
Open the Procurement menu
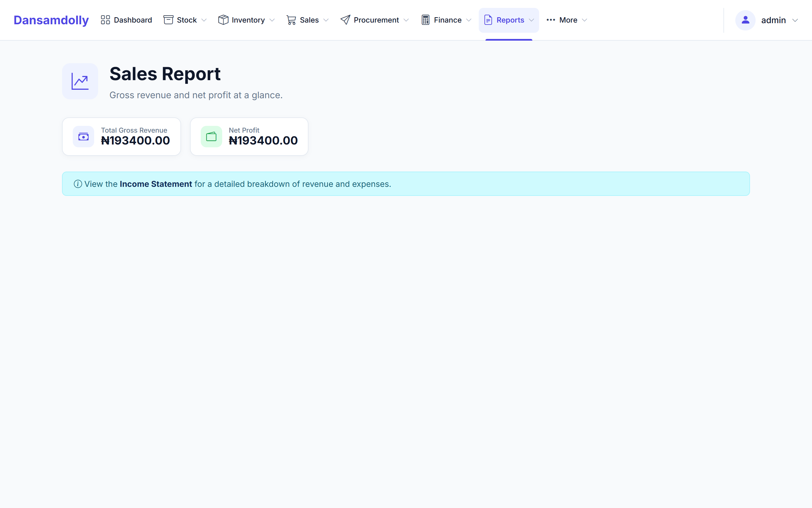(375, 20)
